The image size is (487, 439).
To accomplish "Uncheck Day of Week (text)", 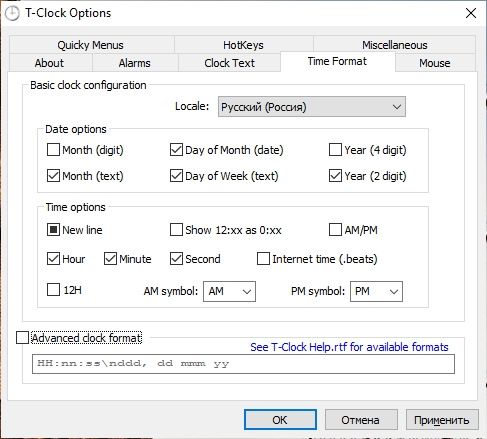I will (176, 176).
